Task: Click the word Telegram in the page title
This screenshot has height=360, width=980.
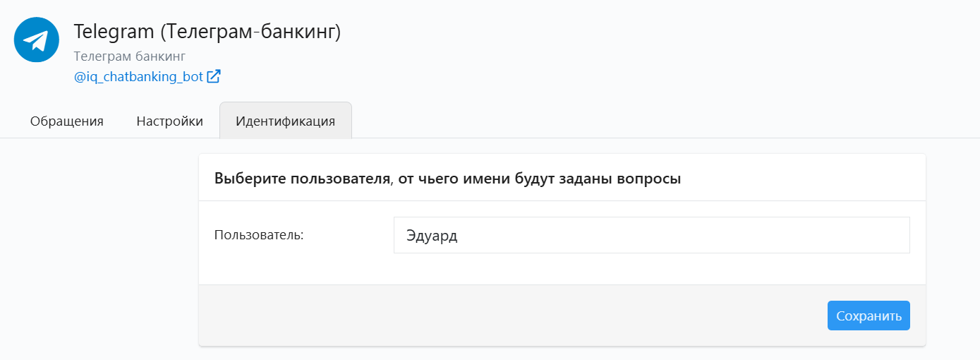Action: click(x=114, y=32)
